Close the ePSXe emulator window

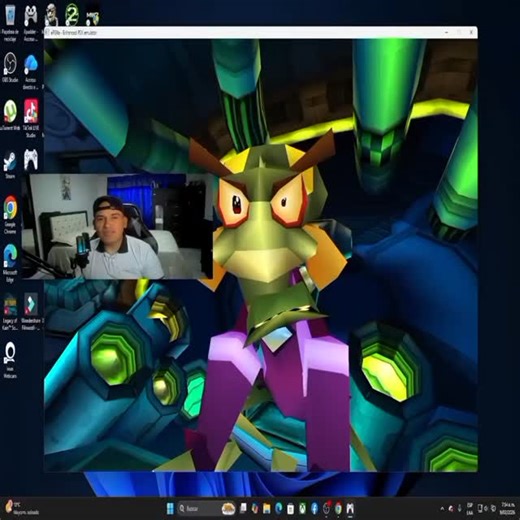pyautogui.click(x=471, y=32)
